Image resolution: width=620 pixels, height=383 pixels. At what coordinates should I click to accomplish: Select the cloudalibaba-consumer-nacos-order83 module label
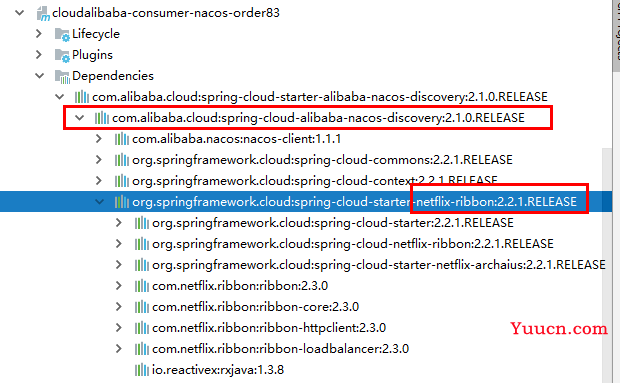pos(166,13)
